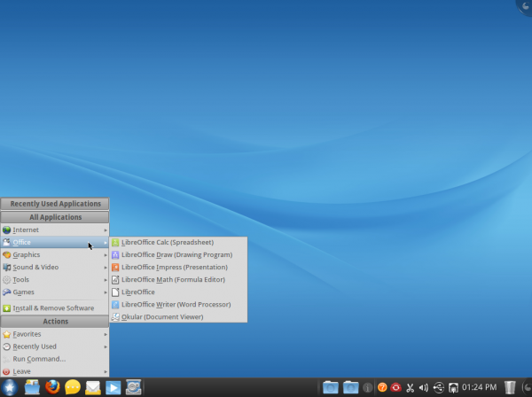532x397 pixels.
Task: Open the Klipper scissors clipboard icon
Action: [410, 387]
